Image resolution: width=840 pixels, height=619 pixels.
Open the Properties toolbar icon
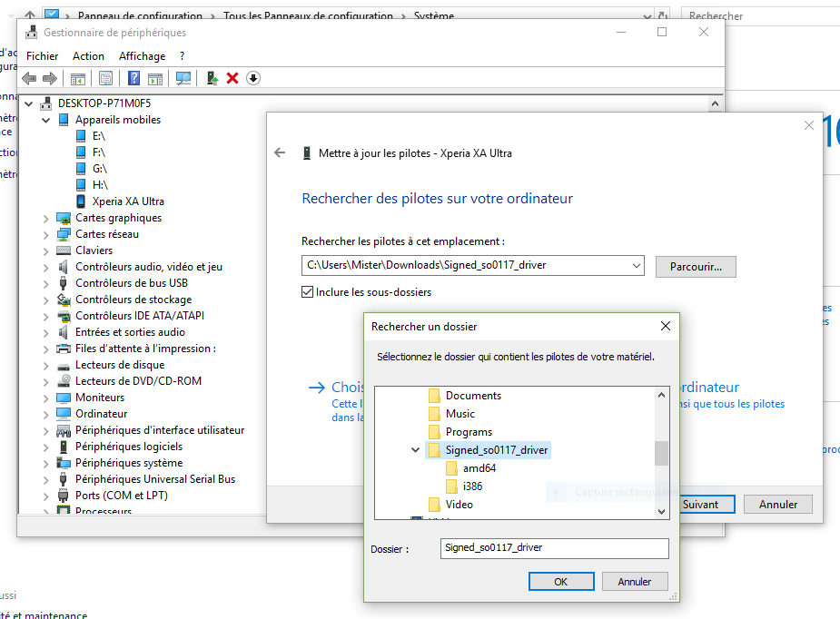[x=105, y=79]
